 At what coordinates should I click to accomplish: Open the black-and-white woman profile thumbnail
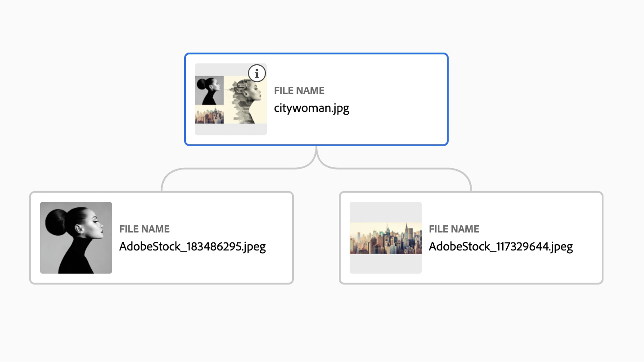click(76, 238)
